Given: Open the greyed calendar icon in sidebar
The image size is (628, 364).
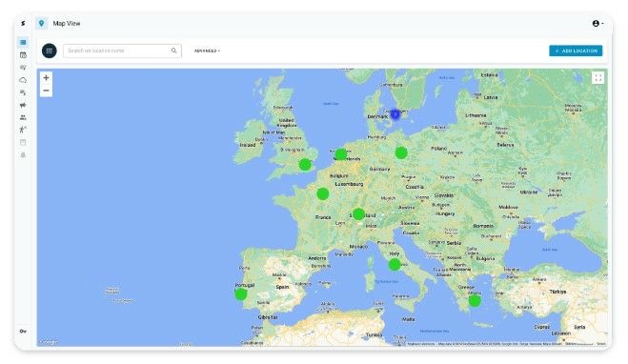Looking at the screenshot, I should click(x=23, y=142).
